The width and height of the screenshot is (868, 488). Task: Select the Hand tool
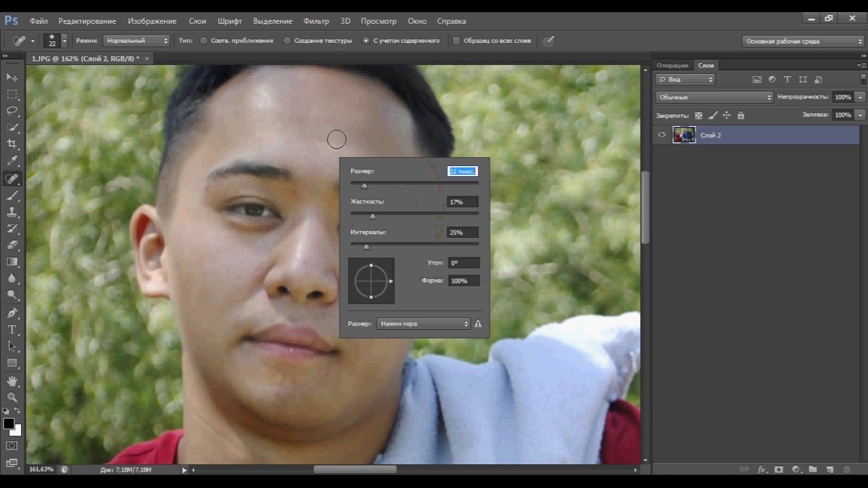pyautogui.click(x=12, y=381)
